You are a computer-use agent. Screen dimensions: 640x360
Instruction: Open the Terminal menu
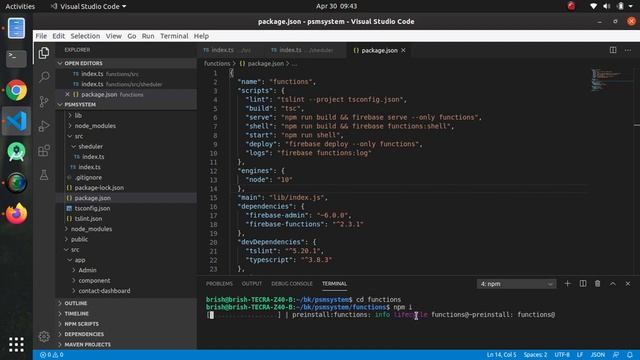coord(174,36)
